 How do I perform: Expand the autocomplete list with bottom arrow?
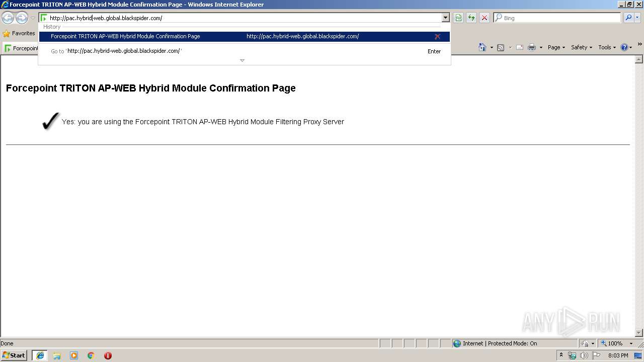click(242, 60)
